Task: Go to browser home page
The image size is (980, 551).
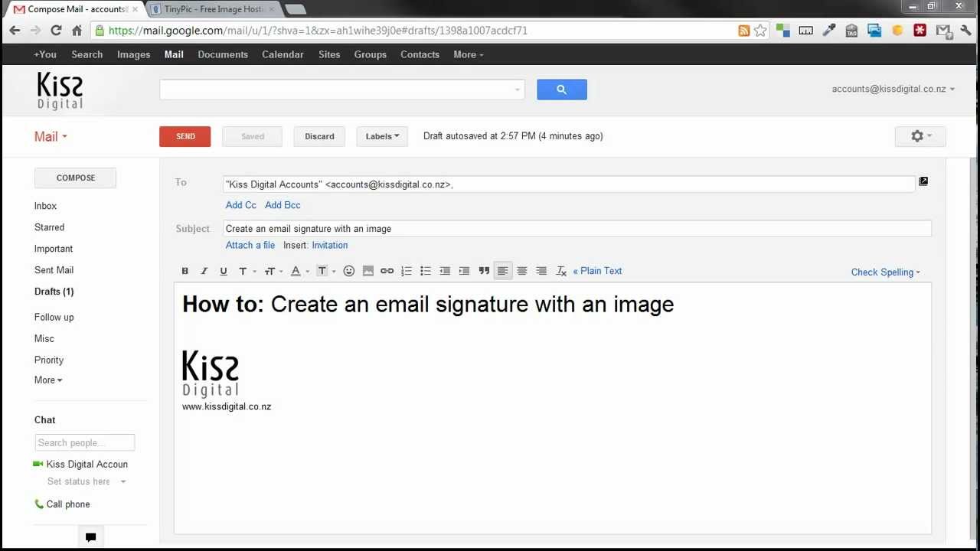Action: point(77,31)
